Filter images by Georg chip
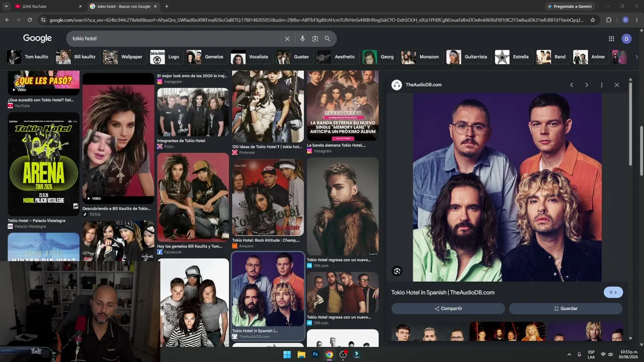644x362 pixels. click(x=378, y=57)
